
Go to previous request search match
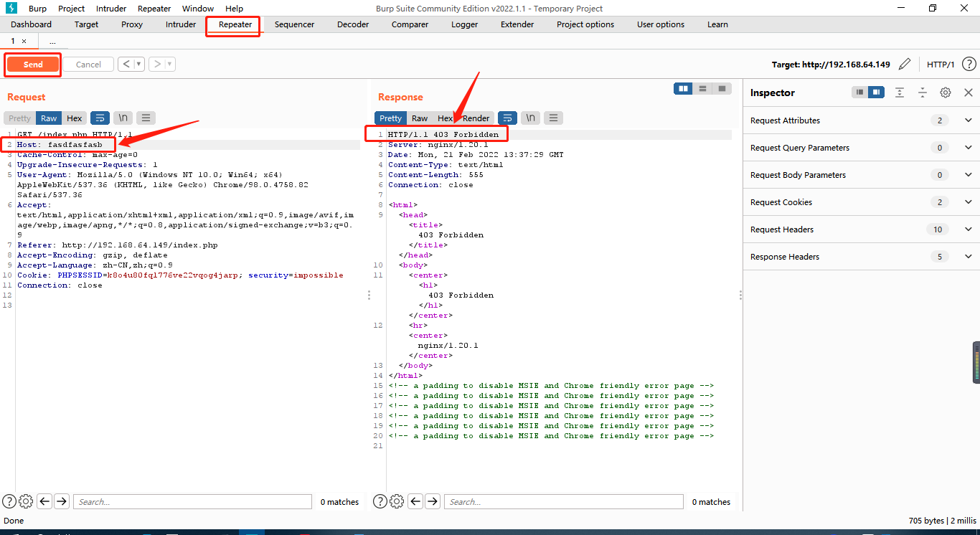tap(44, 501)
